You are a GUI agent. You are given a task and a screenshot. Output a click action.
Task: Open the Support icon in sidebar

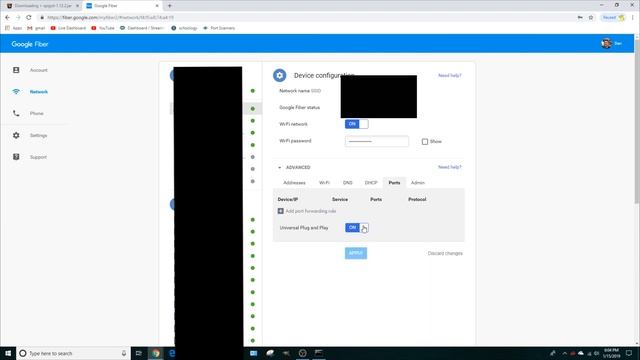(16, 157)
